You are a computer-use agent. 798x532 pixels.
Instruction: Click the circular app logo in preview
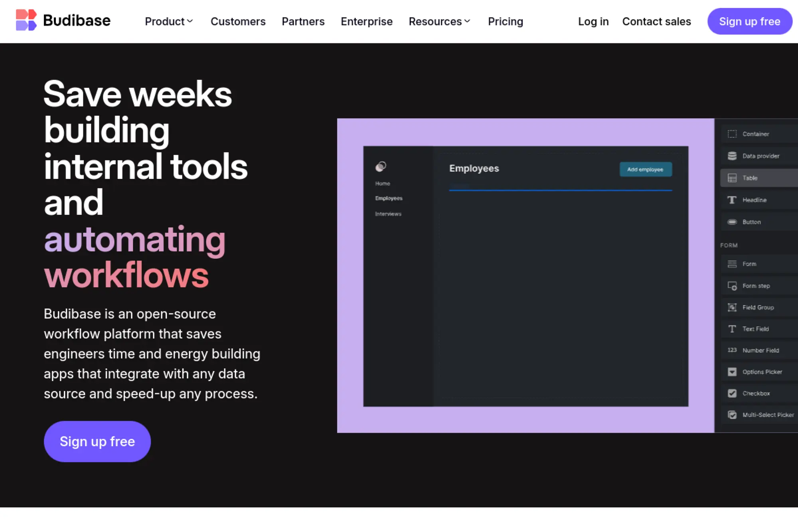click(381, 166)
